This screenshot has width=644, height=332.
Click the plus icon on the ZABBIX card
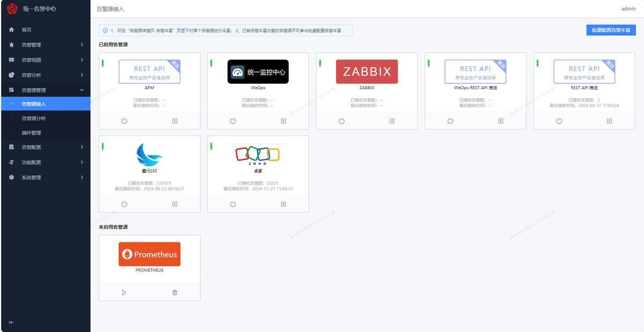(392, 121)
